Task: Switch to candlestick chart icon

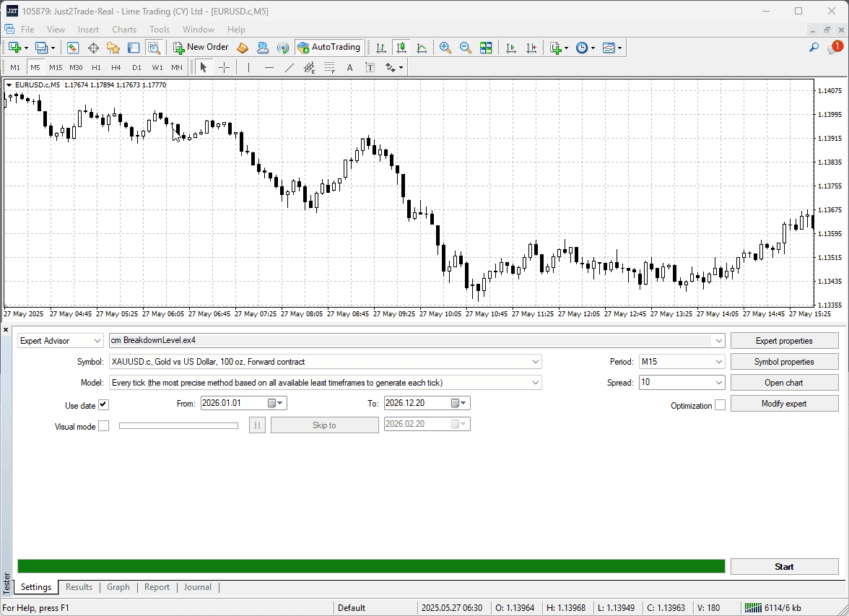Action: pyautogui.click(x=401, y=48)
